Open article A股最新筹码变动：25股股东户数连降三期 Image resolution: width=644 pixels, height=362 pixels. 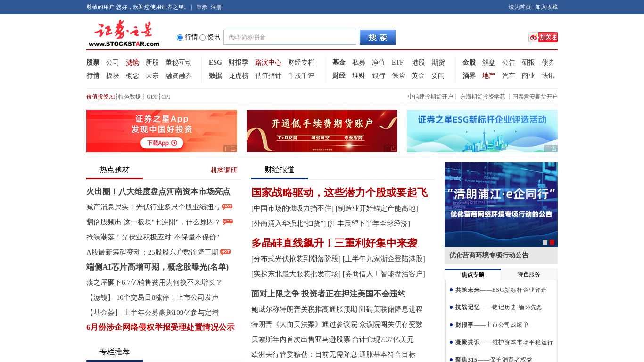point(152,252)
